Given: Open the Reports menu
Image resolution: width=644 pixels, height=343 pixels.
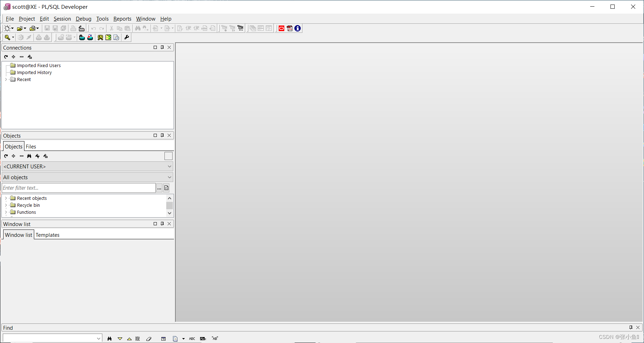Looking at the screenshot, I should coord(122,19).
